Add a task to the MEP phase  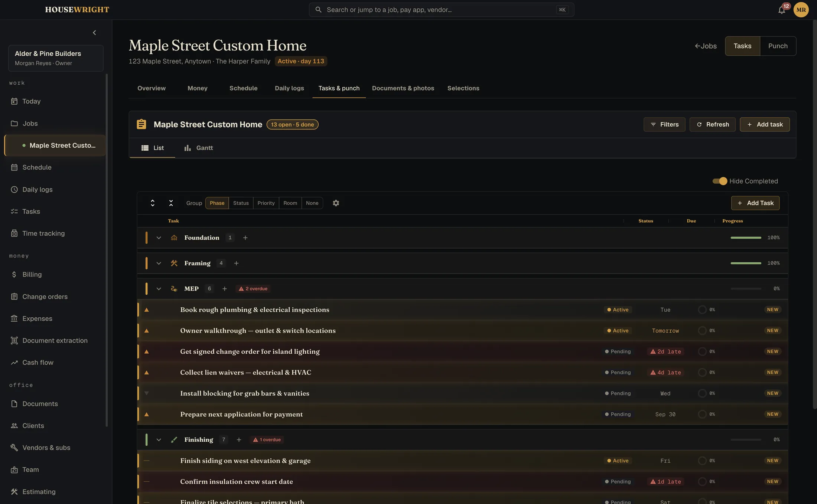click(x=224, y=289)
